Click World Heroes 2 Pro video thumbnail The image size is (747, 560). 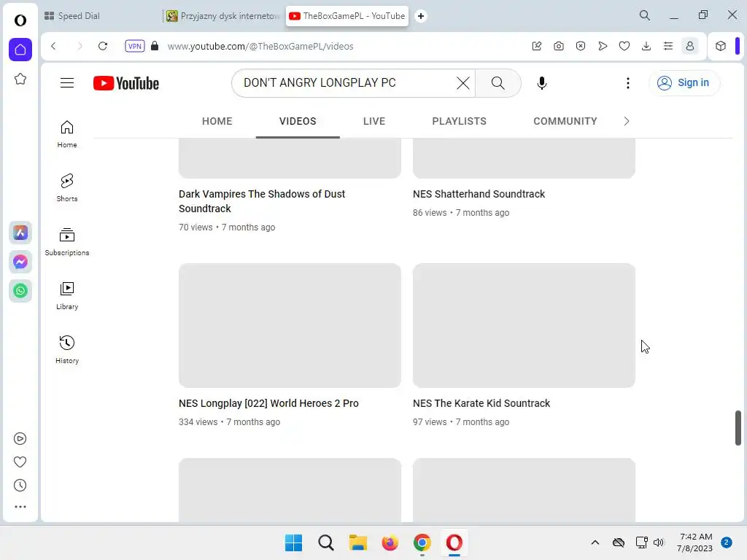(290, 325)
